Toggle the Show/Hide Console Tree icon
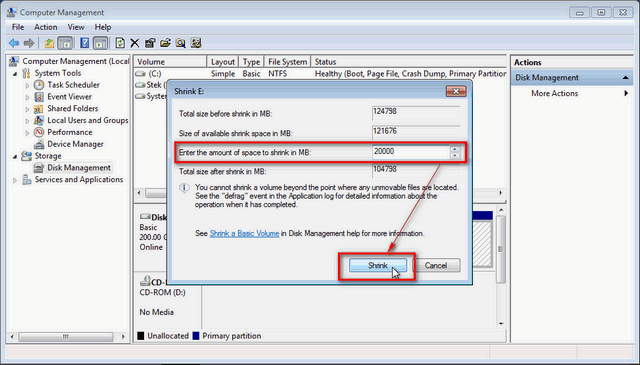The width and height of the screenshot is (640, 365). pos(65,43)
